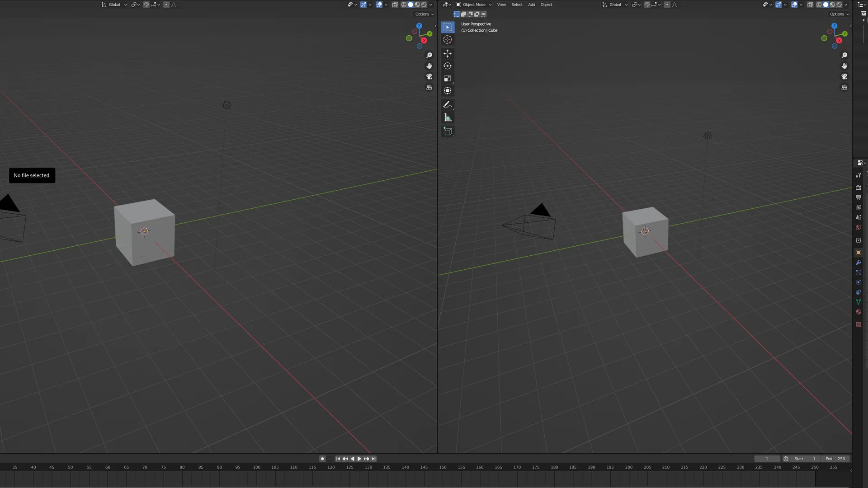Viewport: 868px width, 488px height.
Task: Click the End frame 250 field
Action: pos(835,459)
